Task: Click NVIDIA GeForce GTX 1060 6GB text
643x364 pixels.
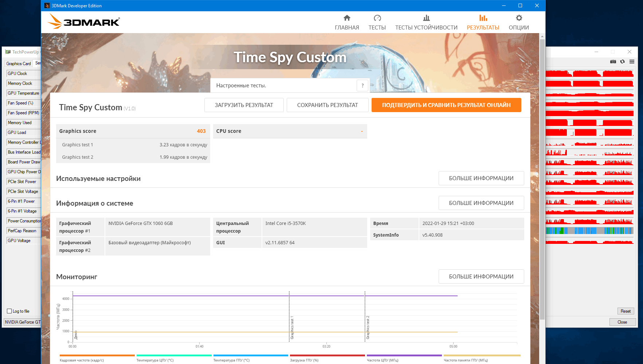Action: click(x=141, y=223)
